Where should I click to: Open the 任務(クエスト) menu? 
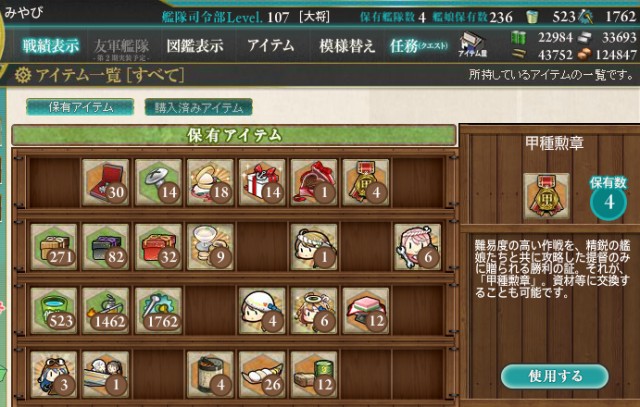point(419,46)
